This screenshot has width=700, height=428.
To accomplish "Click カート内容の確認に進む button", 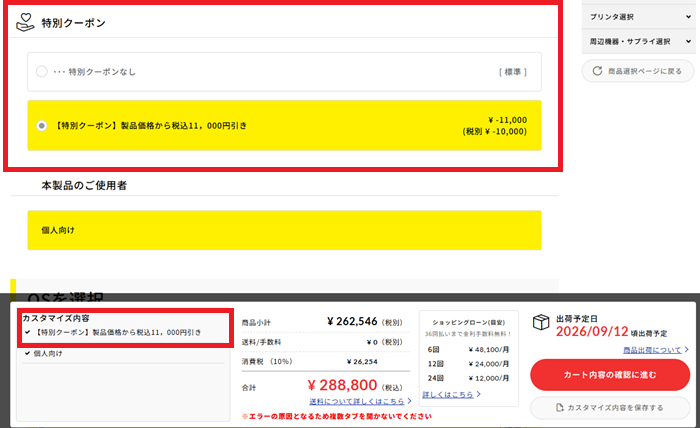I will coord(610,375).
